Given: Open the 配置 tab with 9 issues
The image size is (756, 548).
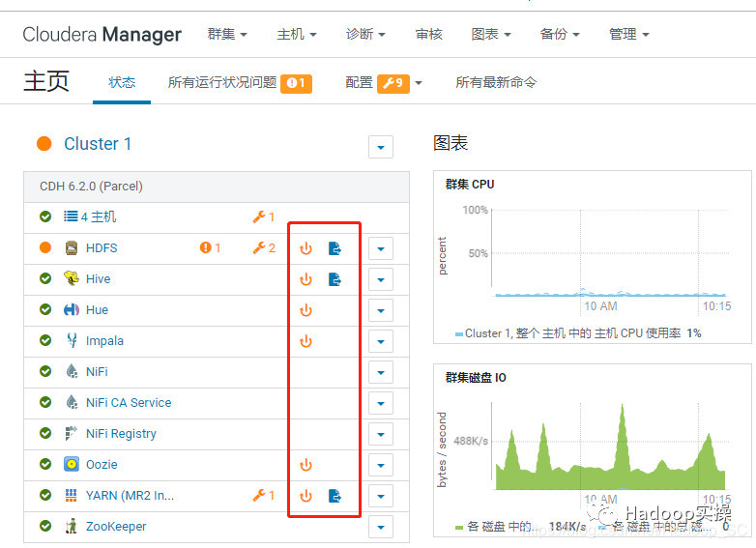Looking at the screenshot, I should pyautogui.click(x=383, y=83).
